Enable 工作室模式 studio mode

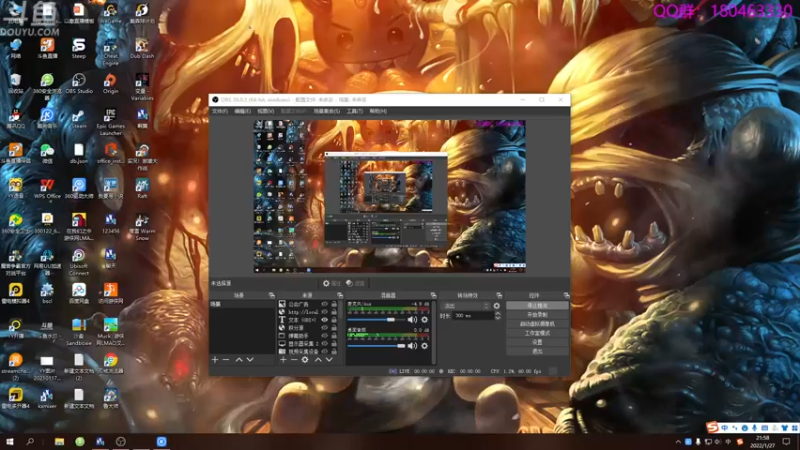click(537, 333)
